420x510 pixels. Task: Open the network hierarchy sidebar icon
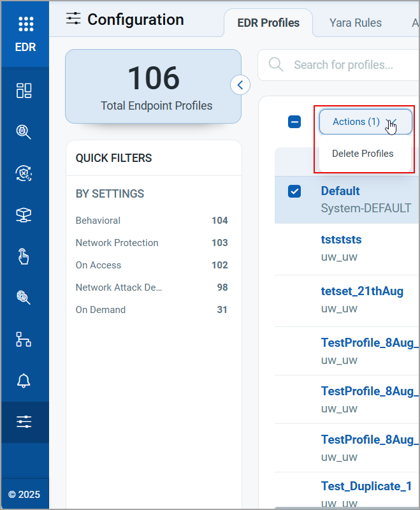(24, 339)
